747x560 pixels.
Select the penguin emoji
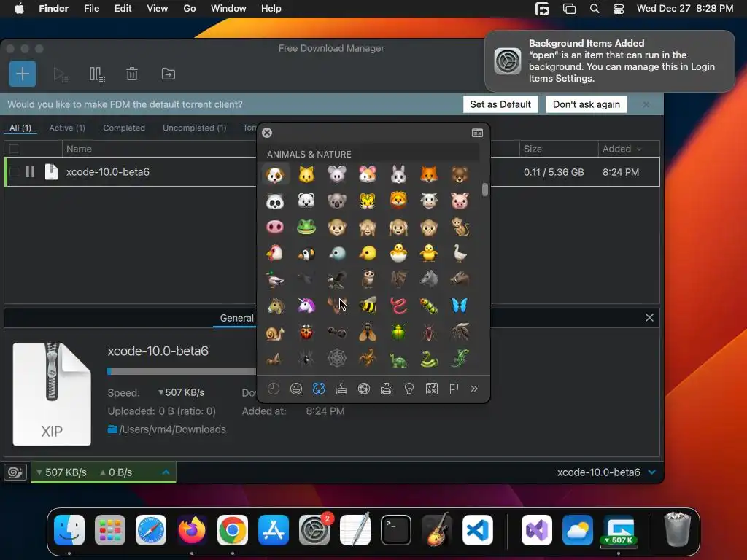[306, 253]
